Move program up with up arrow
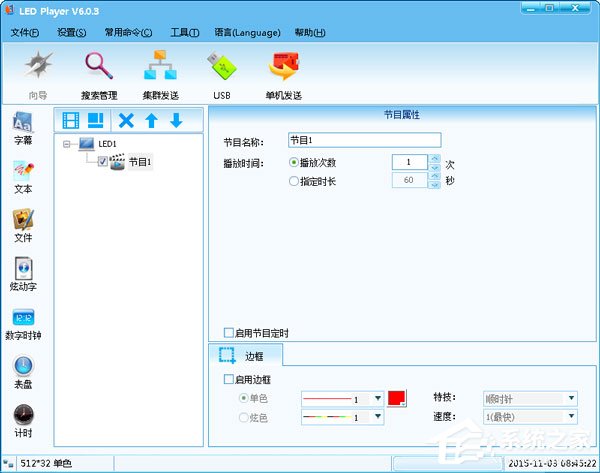The width and height of the screenshot is (600, 473). [152, 121]
